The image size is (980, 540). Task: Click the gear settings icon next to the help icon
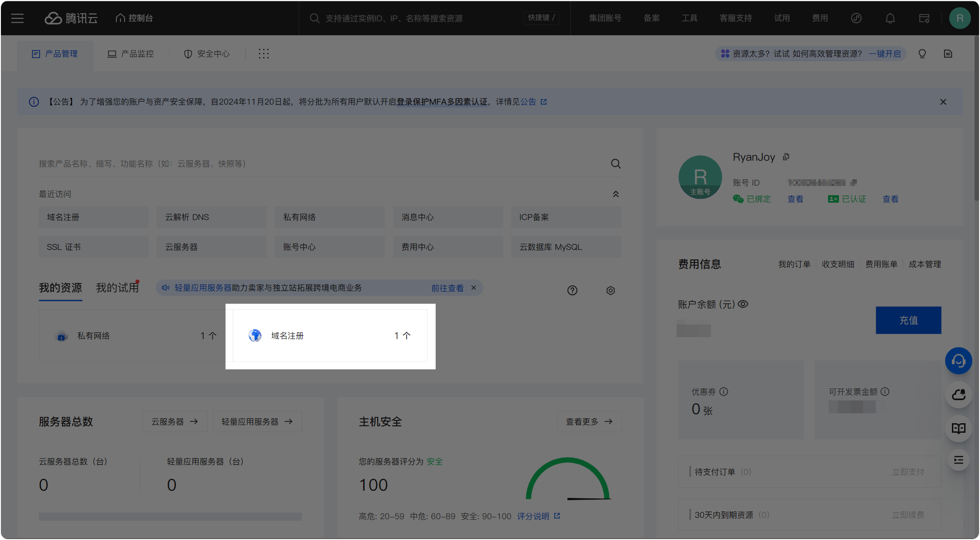coord(610,290)
